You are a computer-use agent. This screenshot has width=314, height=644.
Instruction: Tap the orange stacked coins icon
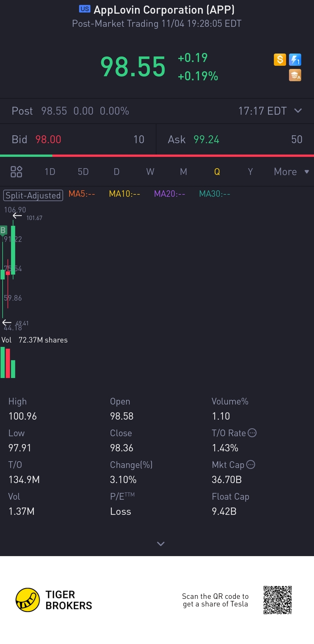[295, 75]
